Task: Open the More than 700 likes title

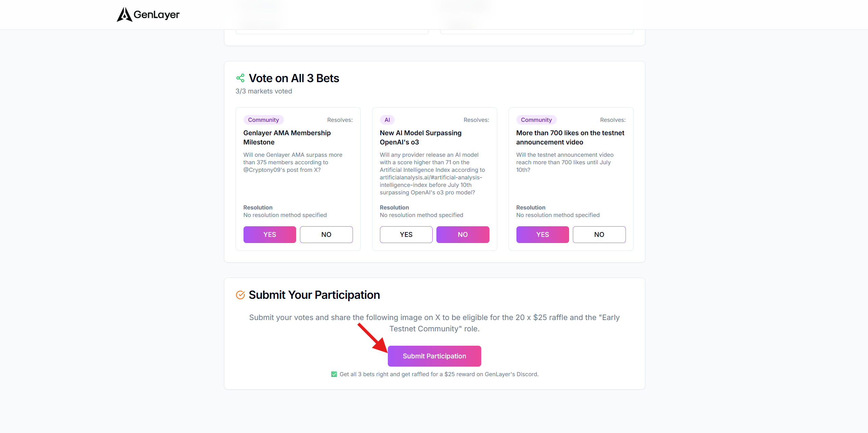Action: pyautogui.click(x=570, y=137)
